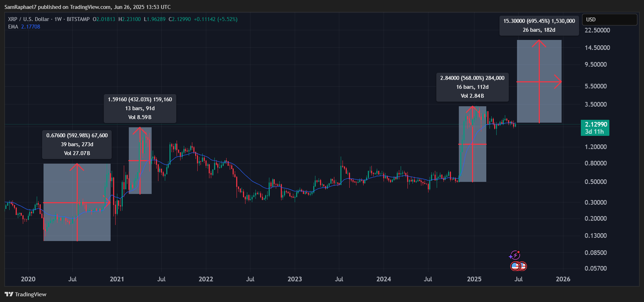Click the current price label 2.12990

tap(595, 128)
